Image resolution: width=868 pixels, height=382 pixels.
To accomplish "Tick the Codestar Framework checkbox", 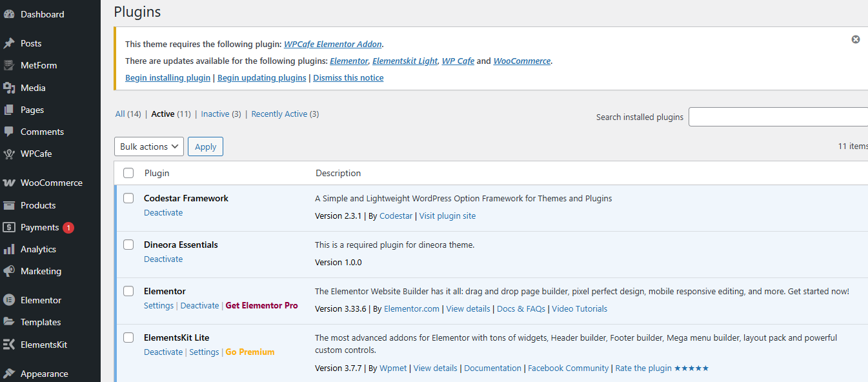I will click(128, 198).
